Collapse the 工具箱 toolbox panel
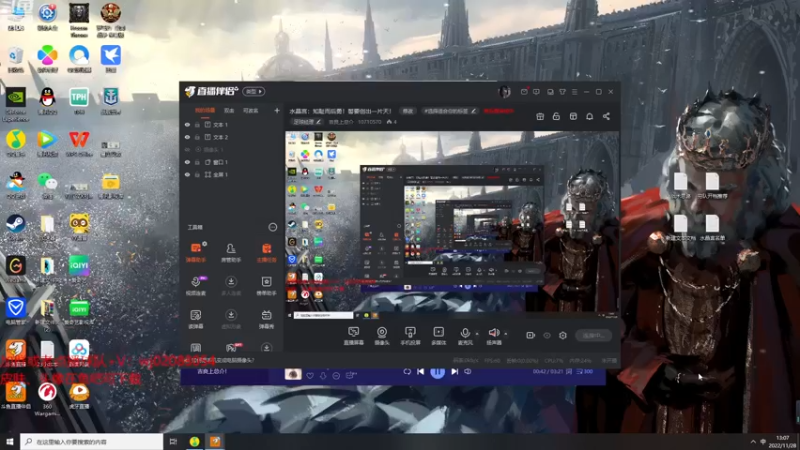 pyautogui.click(x=272, y=227)
